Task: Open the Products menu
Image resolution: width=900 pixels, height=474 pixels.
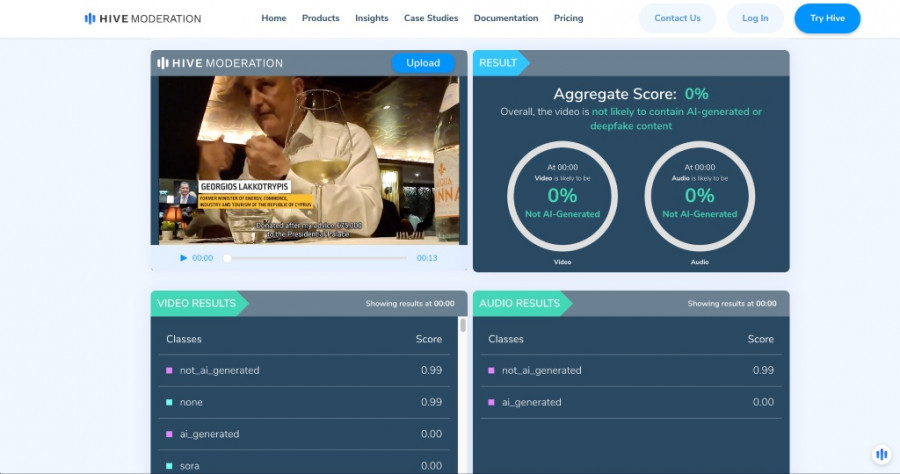Action: pyautogui.click(x=320, y=18)
